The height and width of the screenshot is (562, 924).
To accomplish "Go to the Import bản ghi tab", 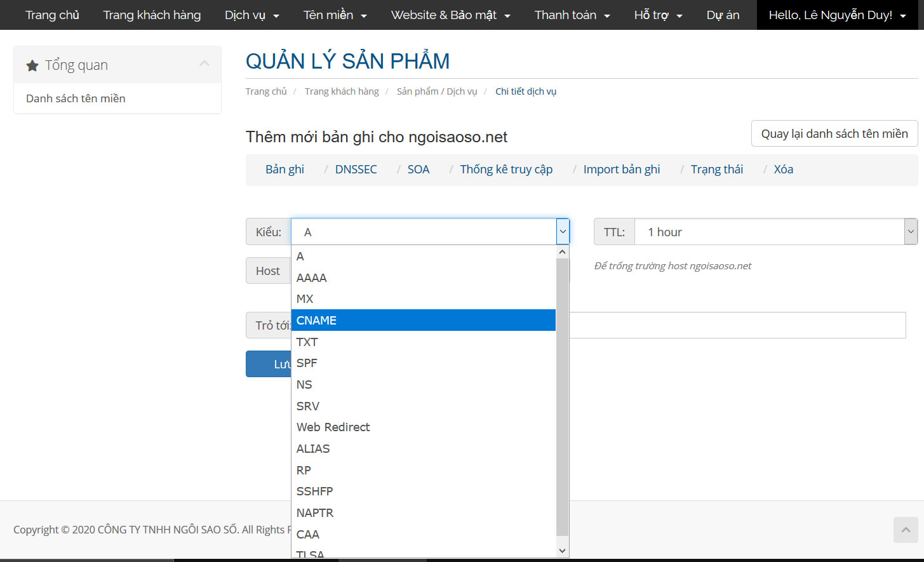I will pyautogui.click(x=621, y=170).
